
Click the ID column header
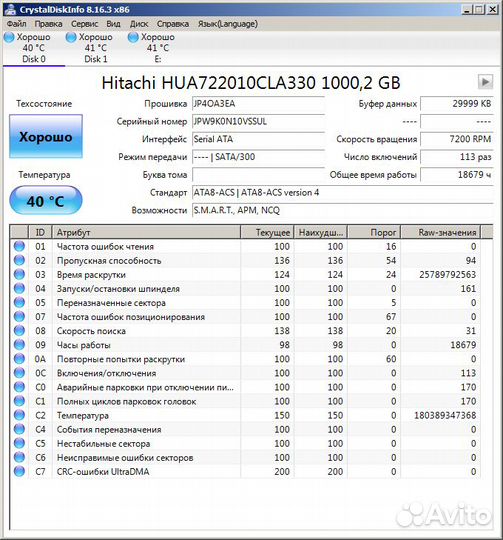[x=40, y=232]
